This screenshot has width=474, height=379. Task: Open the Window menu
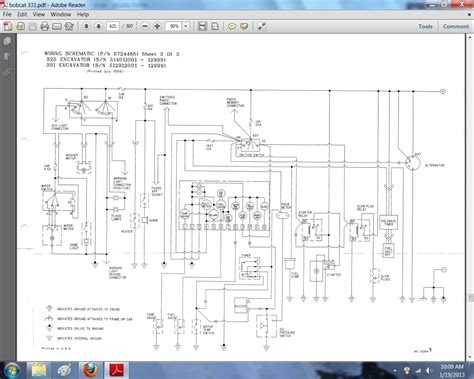pos(61,14)
